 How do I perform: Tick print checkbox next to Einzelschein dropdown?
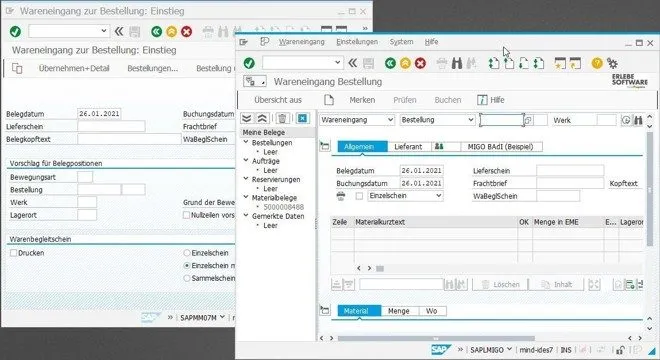[359, 196]
